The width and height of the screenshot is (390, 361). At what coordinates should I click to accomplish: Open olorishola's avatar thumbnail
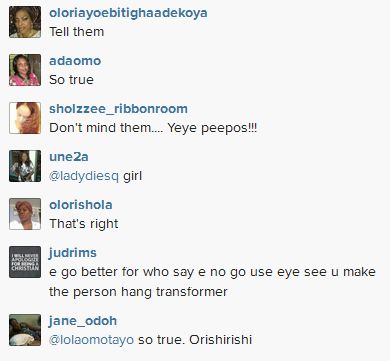[x=25, y=214]
